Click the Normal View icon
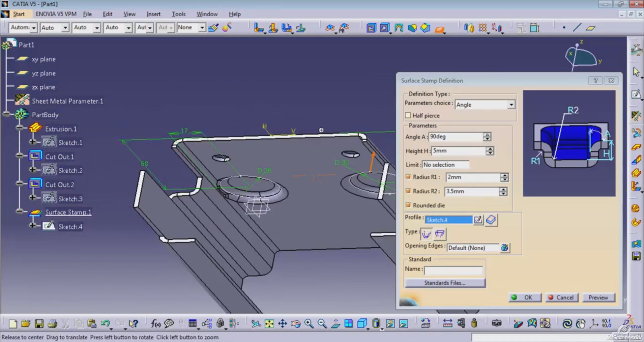Screen dimensions: 644x342 [x=335, y=324]
